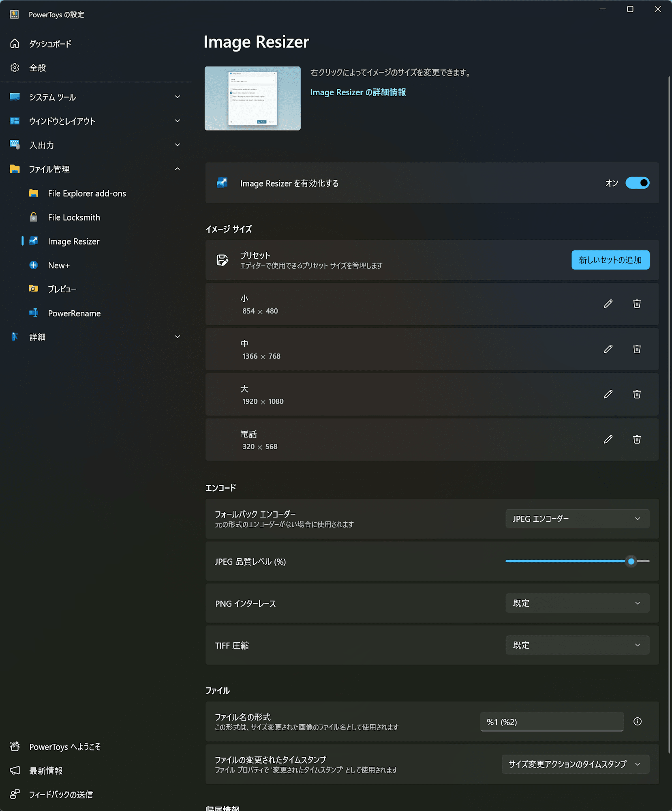672x811 pixels.
Task: Click the フィードバックの送信 icon
Action: click(15, 794)
